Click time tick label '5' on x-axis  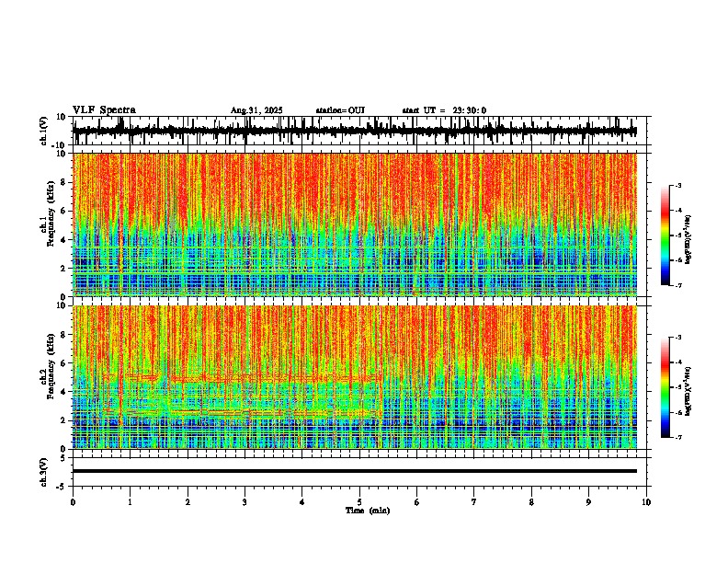pos(359,502)
